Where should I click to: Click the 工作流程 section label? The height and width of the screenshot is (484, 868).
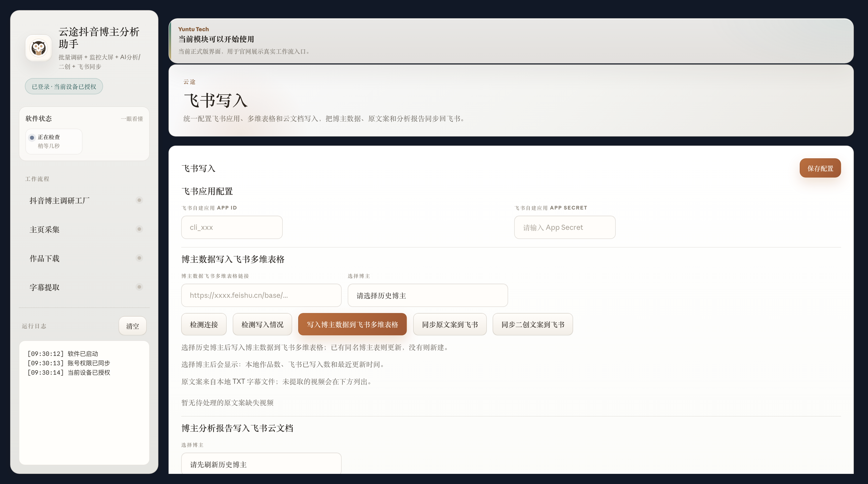[x=37, y=179]
